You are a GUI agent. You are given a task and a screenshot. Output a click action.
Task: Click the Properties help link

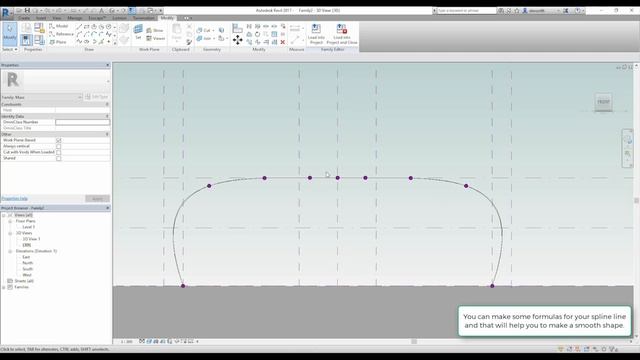click(14, 199)
